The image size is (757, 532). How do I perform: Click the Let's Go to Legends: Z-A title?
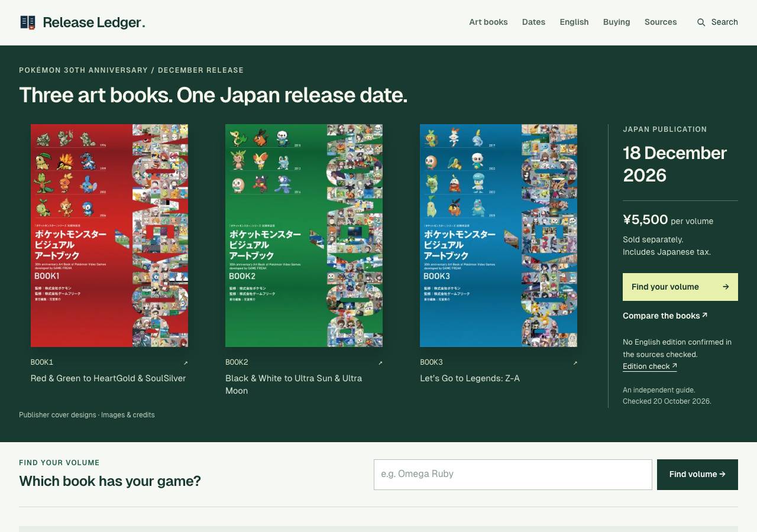470,378
